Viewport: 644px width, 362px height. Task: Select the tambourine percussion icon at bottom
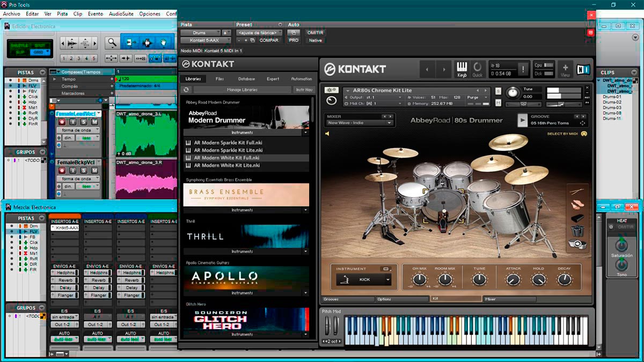click(577, 244)
